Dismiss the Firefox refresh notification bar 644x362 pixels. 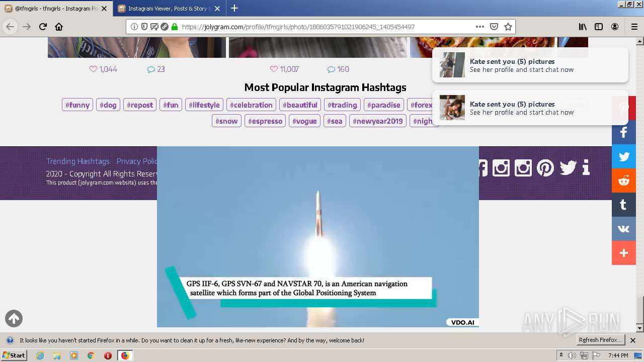click(x=633, y=340)
